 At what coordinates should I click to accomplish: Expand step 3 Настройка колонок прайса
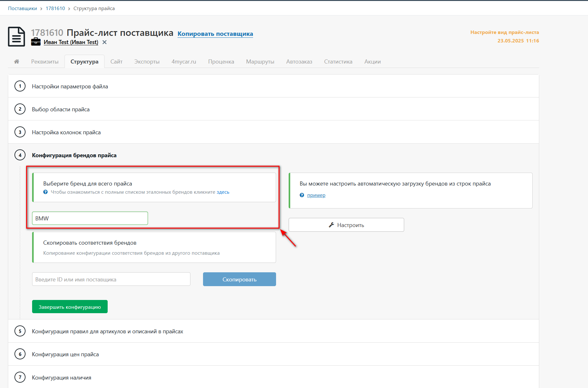(273, 132)
